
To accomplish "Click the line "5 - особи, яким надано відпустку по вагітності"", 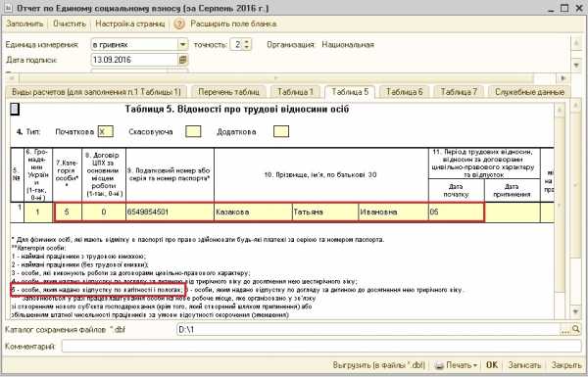I will point(98,290).
